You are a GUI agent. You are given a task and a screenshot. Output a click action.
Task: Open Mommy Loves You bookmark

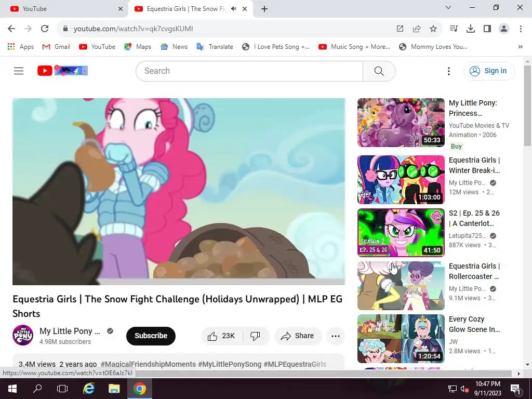pos(433,47)
